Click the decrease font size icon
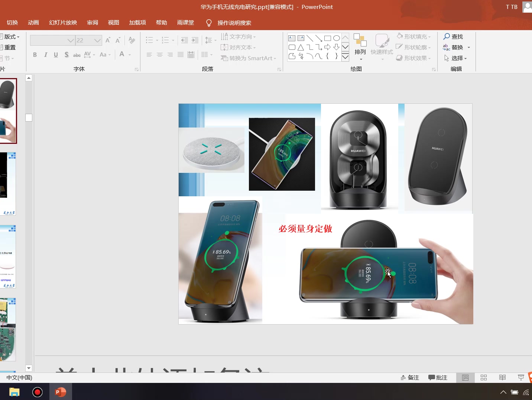 (118, 40)
